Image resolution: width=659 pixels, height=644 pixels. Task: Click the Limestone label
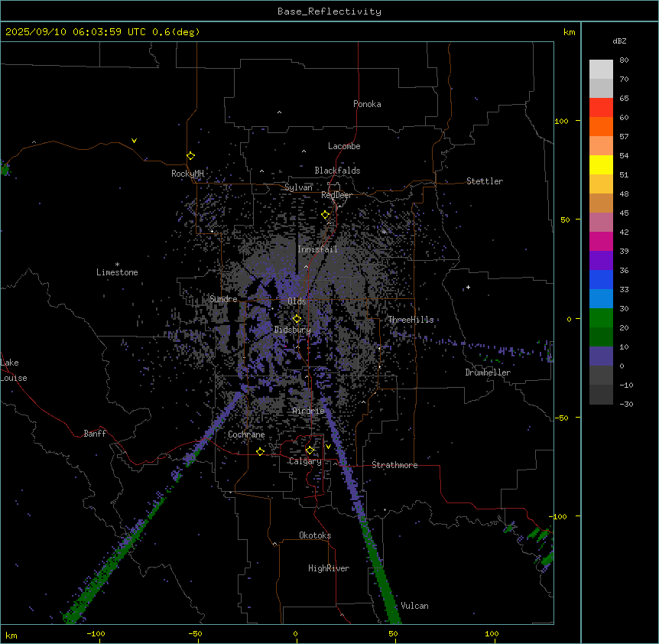pyautogui.click(x=117, y=272)
